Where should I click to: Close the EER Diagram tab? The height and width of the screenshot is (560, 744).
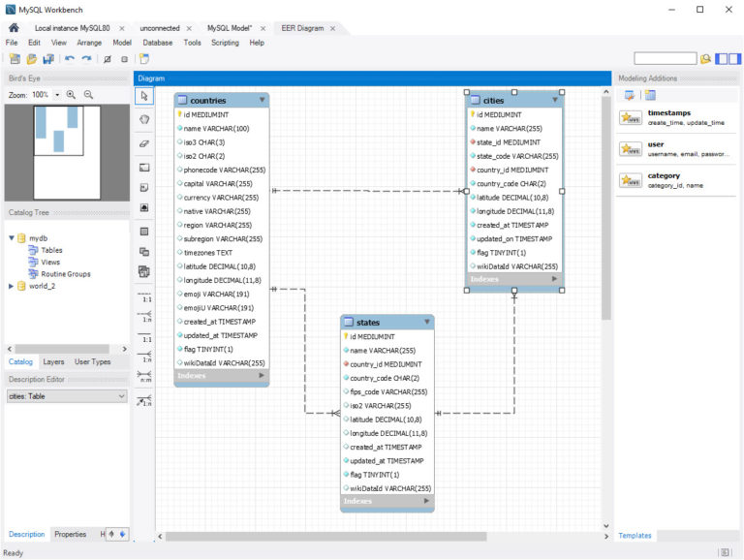[332, 28]
